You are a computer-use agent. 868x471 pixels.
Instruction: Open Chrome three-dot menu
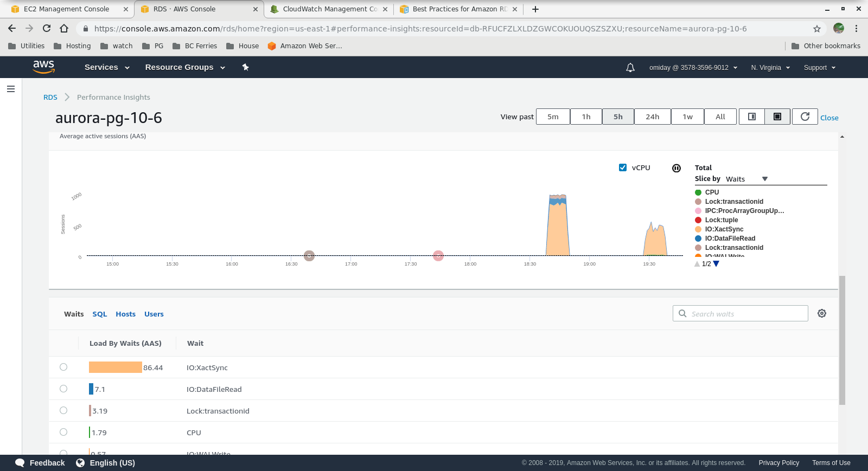[x=857, y=28]
